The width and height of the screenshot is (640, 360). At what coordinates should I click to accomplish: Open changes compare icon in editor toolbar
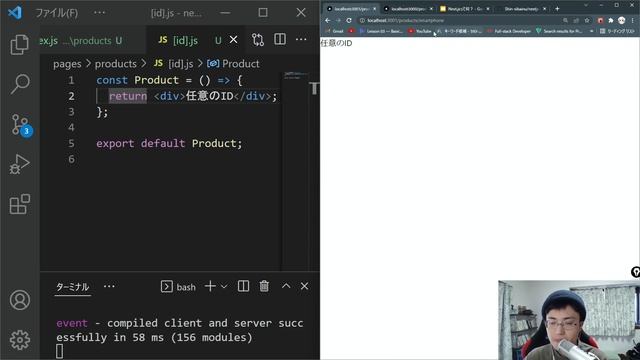point(258,40)
